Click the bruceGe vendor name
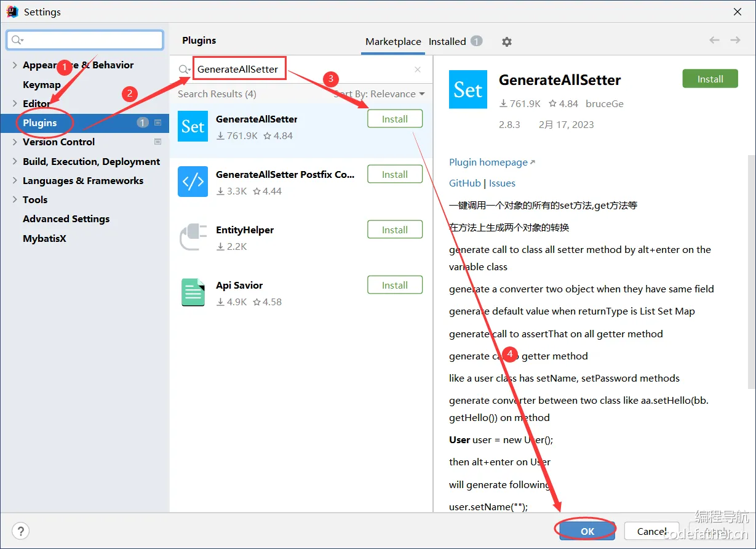 tap(605, 103)
